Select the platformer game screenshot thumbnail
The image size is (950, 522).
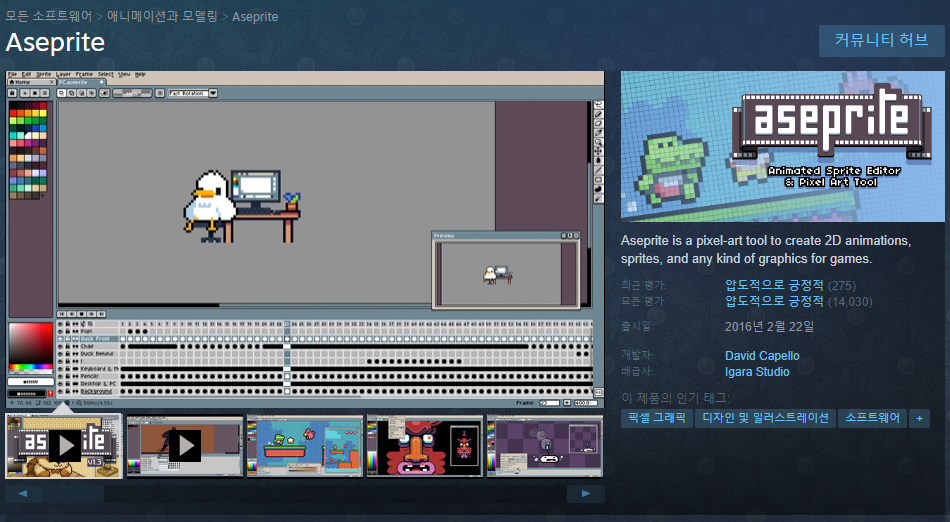(x=305, y=446)
